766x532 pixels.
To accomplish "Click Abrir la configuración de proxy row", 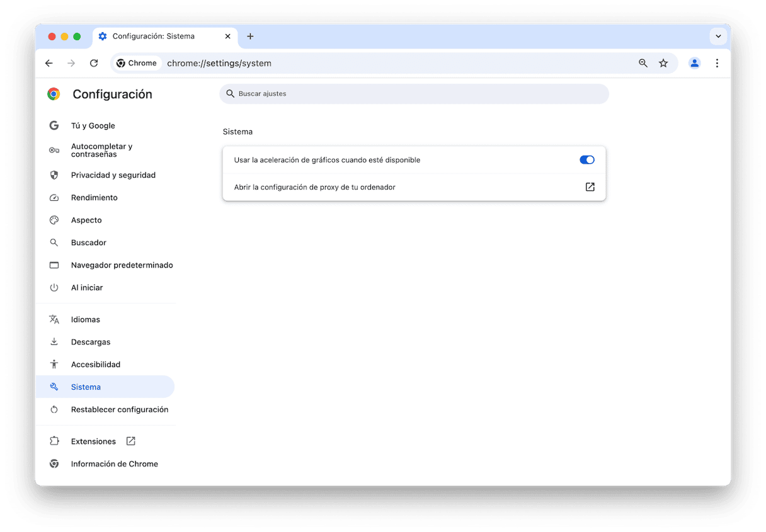I will (414, 187).
